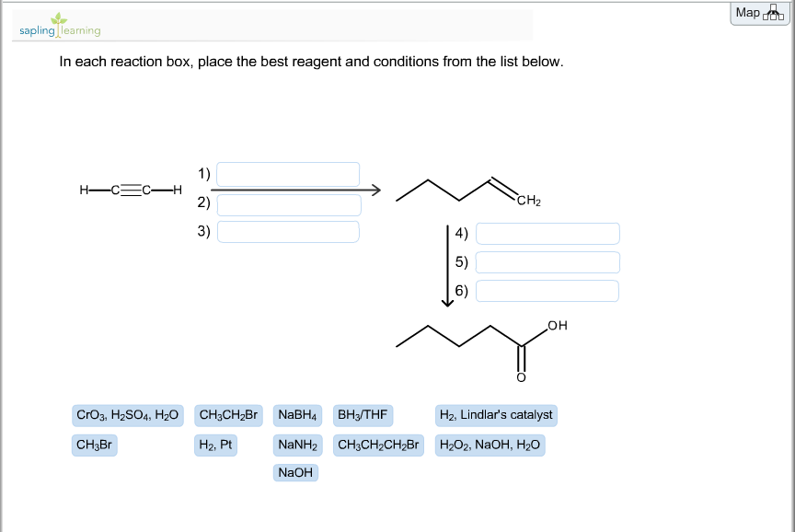Select the CrO3, H2SO4, H2O reagent tile
The height and width of the screenshot is (532, 795).
tap(127, 414)
